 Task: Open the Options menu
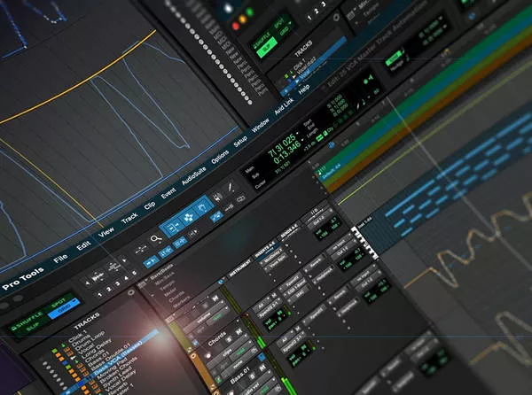tap(220, 158)
